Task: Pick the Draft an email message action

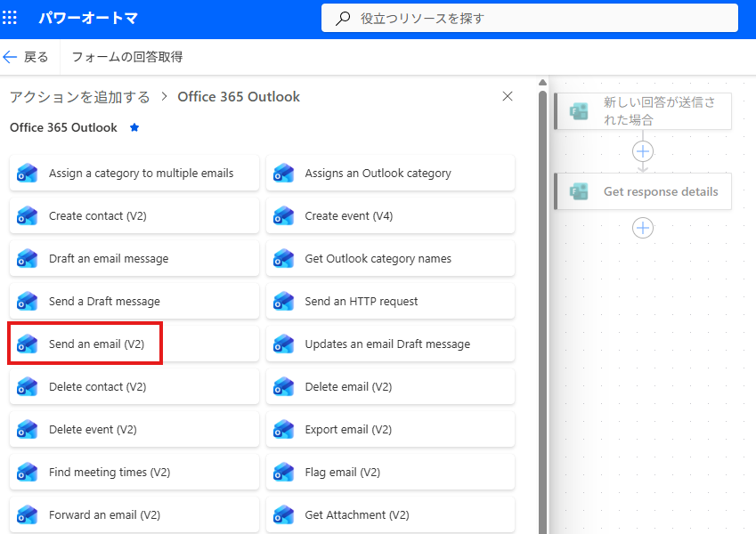Action: tap(134, 258)
